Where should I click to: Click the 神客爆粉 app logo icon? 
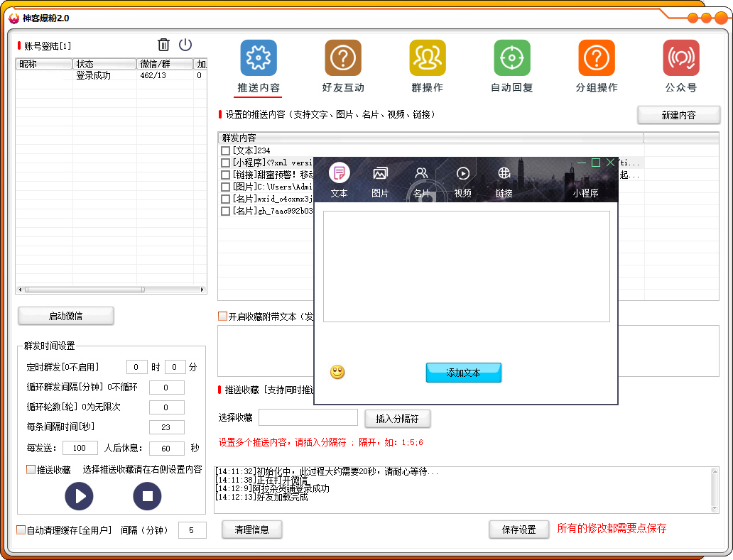[14, 18]
